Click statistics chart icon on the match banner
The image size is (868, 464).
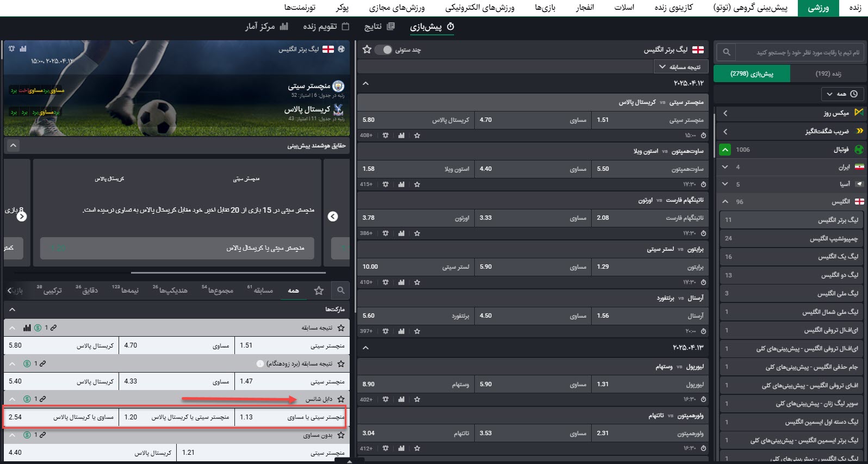(23, 49)
